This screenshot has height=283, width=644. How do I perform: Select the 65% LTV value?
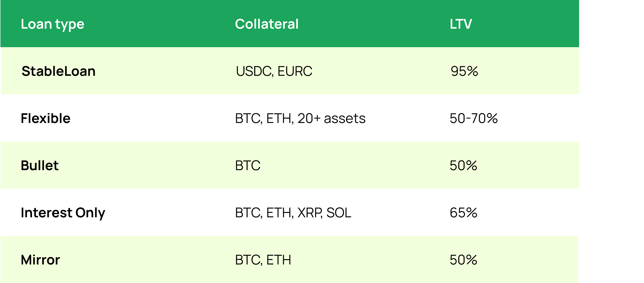click(x=463, y=213)
